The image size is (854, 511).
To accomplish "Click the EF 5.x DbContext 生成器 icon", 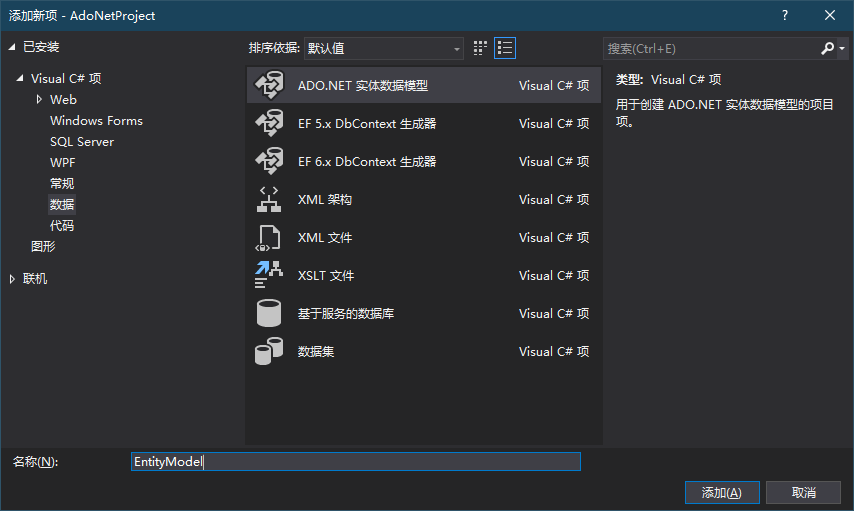I will click(x=269, y=123).
